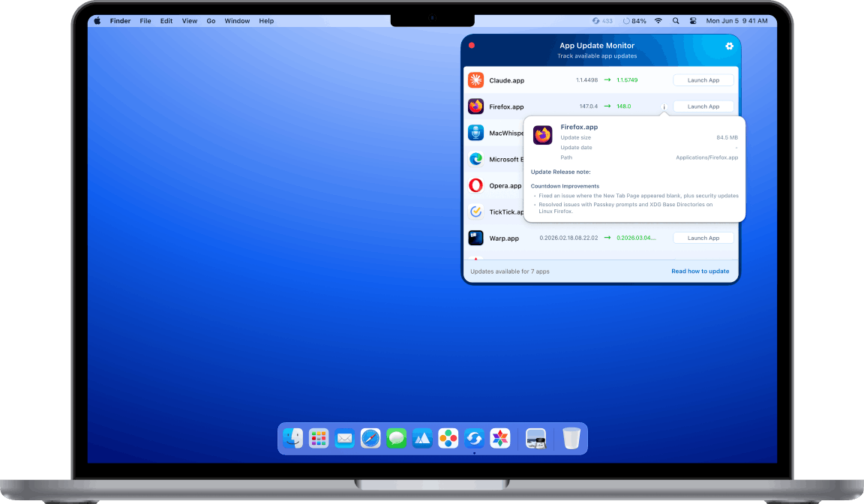Click the MacWhisper microphone icon

[x=475, y=133]
